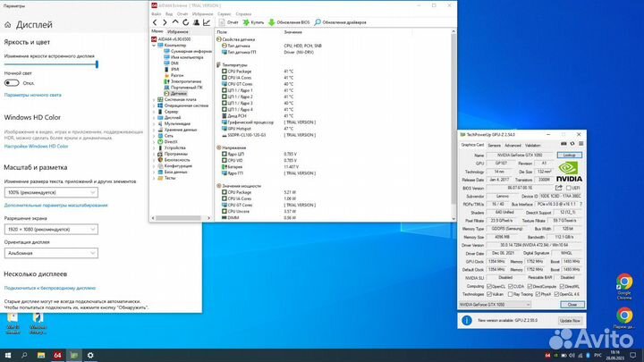Open File Explorer from the taskbar
The width and height of the screenshot is (644, 362).
point(41,355)
